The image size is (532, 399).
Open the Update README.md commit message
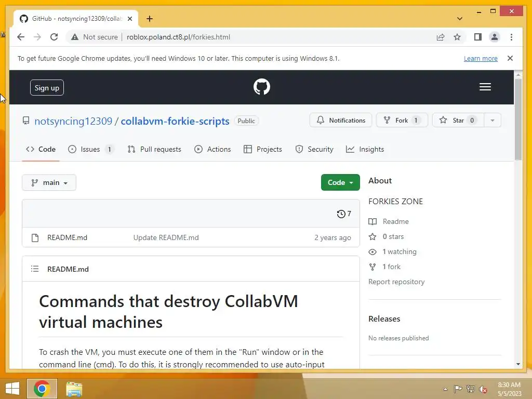click(x=166, y=237)
